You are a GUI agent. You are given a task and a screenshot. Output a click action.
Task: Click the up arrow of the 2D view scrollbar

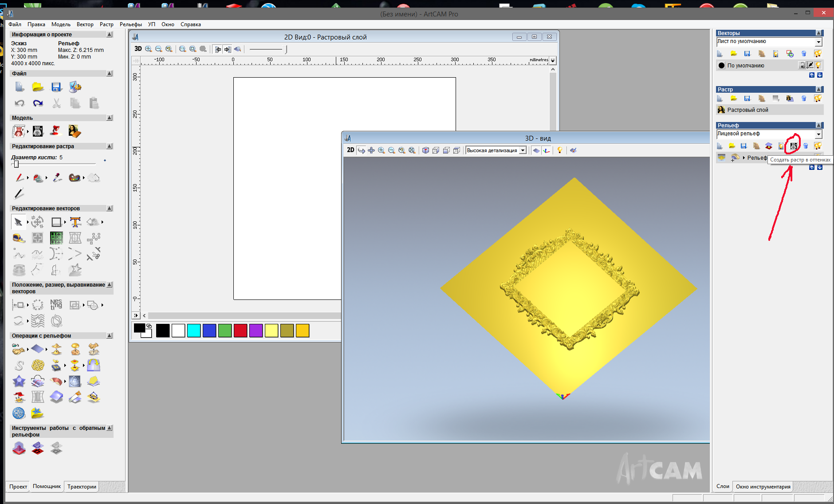553,69
